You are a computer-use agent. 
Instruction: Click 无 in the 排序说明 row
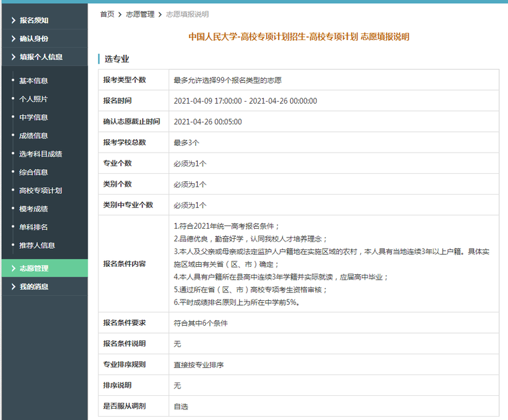[x=177, y=385]
